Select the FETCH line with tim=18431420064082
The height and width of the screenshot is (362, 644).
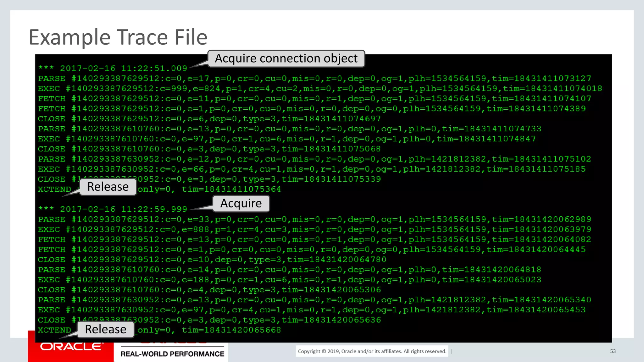[314, 239]
